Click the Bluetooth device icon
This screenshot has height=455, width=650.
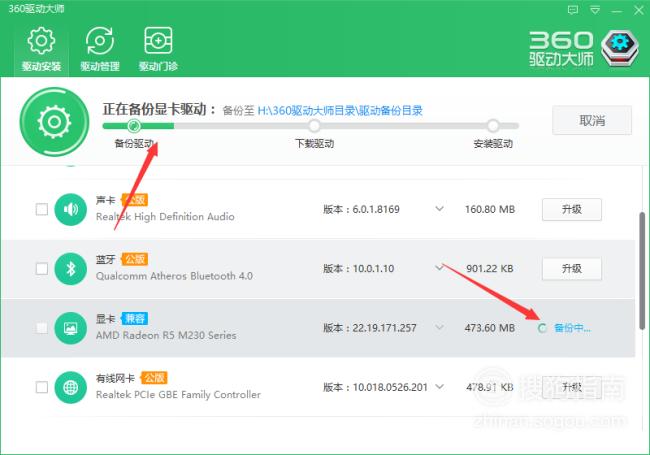70,269
